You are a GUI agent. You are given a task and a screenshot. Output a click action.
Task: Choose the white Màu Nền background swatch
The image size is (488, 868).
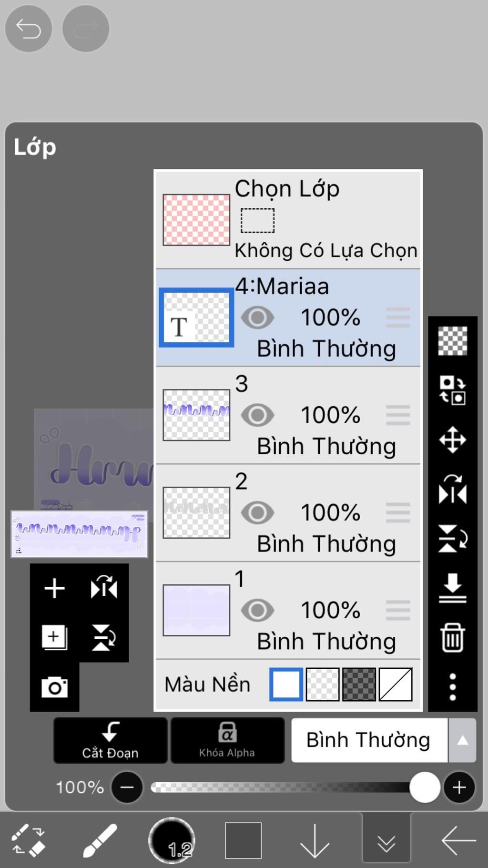286,684
